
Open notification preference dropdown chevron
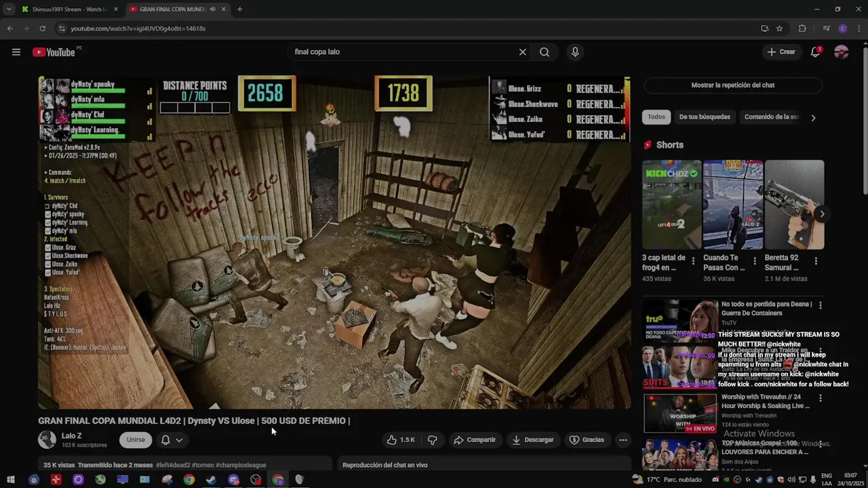pos(179,440)
